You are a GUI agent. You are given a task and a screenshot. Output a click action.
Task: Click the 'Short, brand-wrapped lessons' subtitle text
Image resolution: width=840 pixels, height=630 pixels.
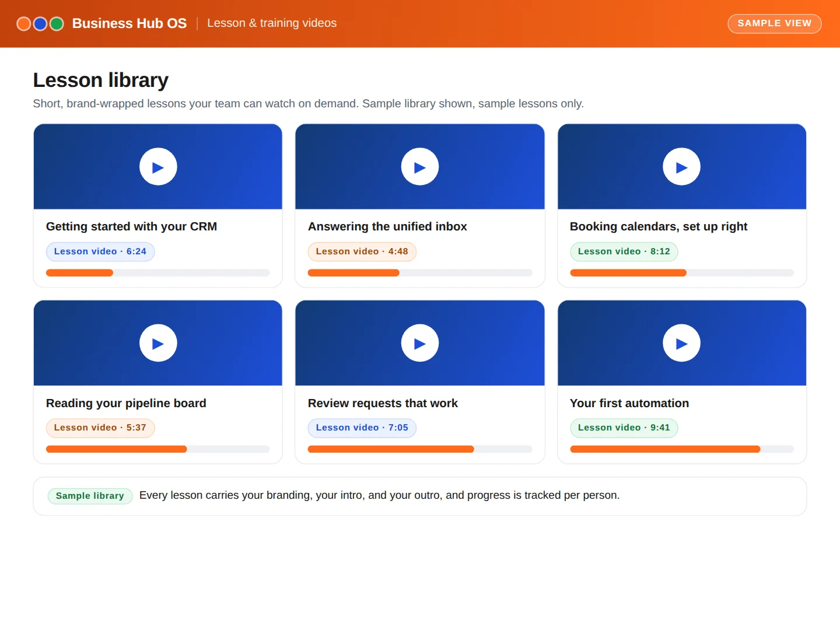[x=309, y=104]
